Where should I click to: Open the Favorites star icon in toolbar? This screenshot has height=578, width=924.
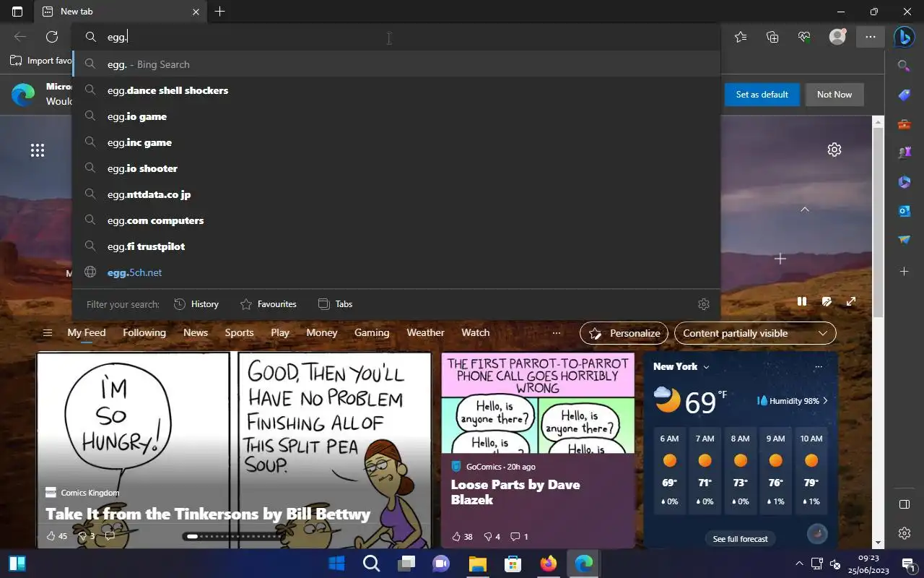741,37
